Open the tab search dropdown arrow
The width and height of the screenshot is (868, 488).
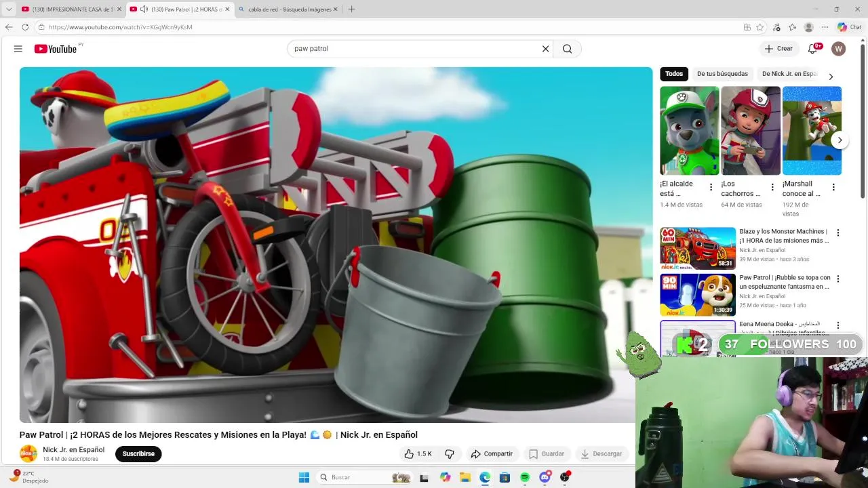[x=9, y=9]
